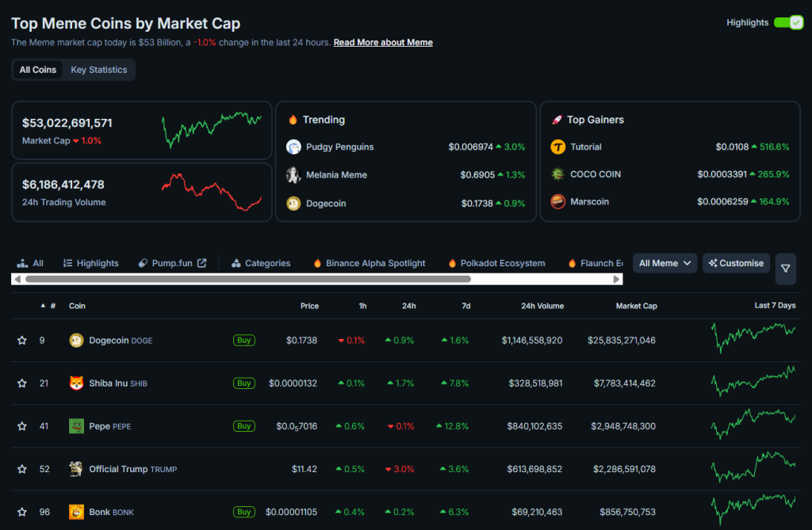This screenshot has height=530, width=812.
Task: Open Melania Meme from Trending list
Action: pos(336,175)
